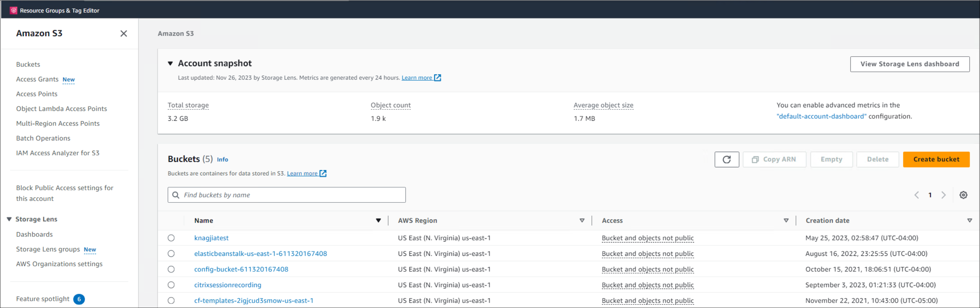This screenshot has width=980, height=308.
Task: Refresh the buckets list
Action: pos(727,159)
